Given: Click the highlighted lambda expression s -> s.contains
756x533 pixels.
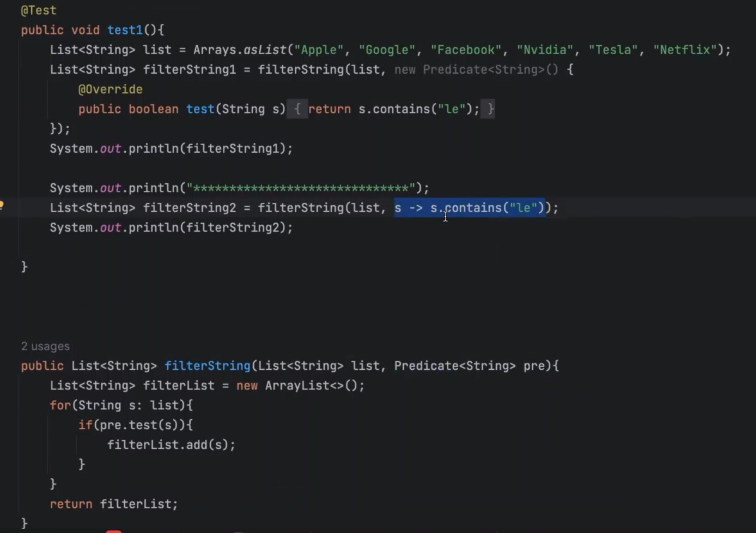Looking at the screenshot, I should click(x=469, y=208).
